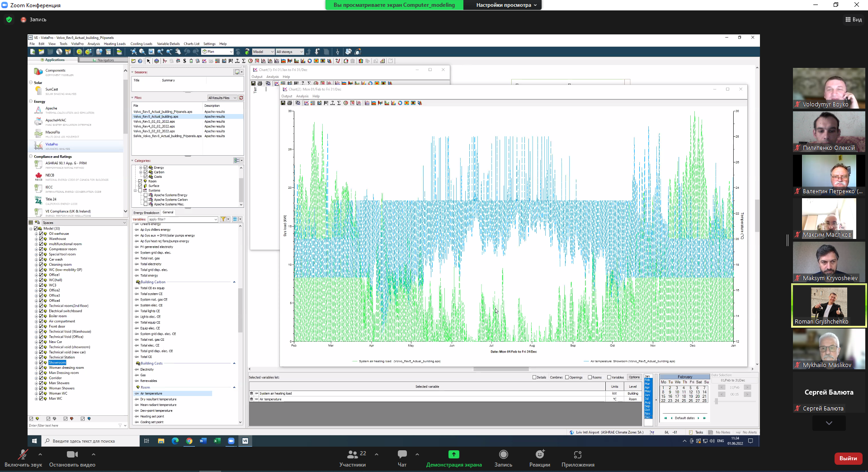Select the Showroom space in tree
Screen dimensions: 868x472
coord(57,362)
